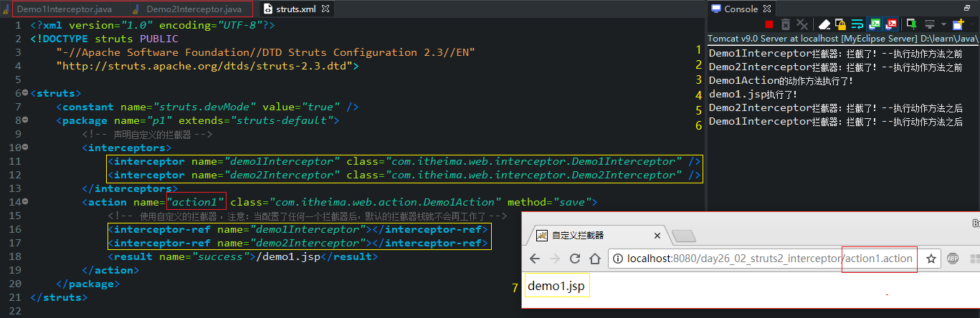Collapse the struts element fold marker
The width and height of the screenshot is (980, 318).
click(x=25, y=93)
